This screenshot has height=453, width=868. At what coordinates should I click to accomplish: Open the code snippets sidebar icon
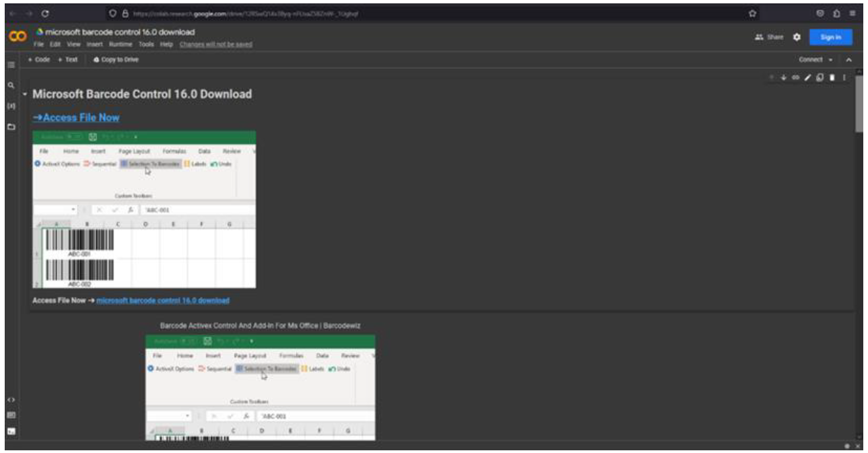(x=11, y=400)
